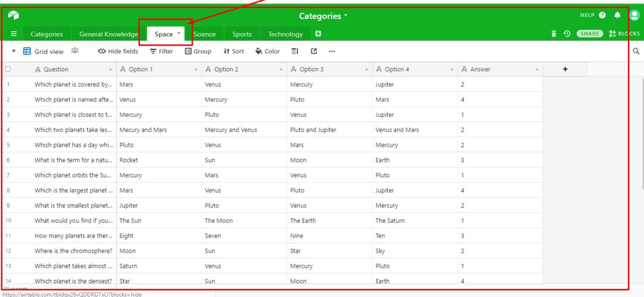Add a new field with the plus button
The height and width of the screenshot is (297, 644).
pyautogui.click(x=565, y=69)
